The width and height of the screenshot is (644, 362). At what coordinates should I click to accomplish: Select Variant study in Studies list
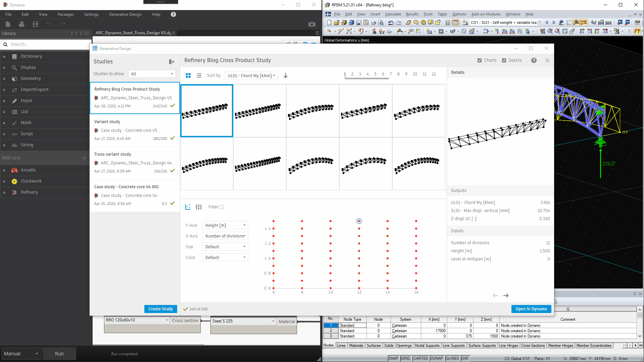(x=135, y=130)
